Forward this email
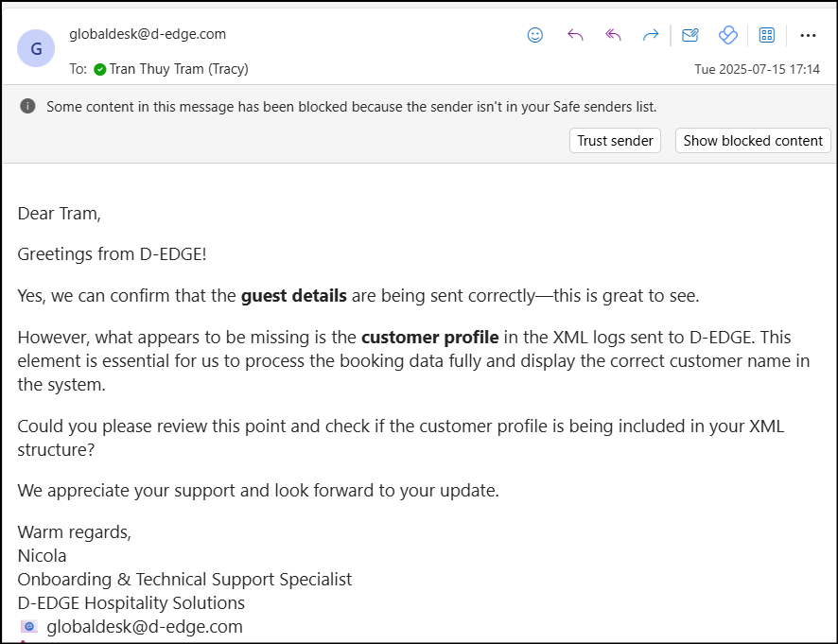Image resolution: width=838 pixels, height=644 pixels. [x=651, y=35]
